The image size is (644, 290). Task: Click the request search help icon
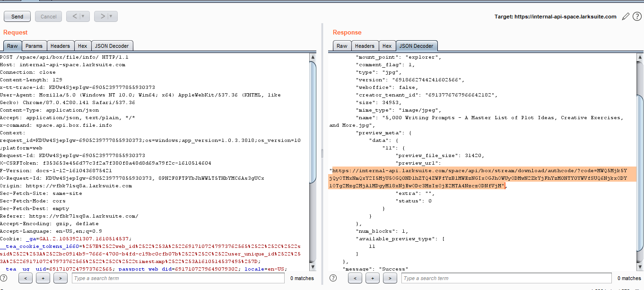pyautogui.click(x=4, y=278)
